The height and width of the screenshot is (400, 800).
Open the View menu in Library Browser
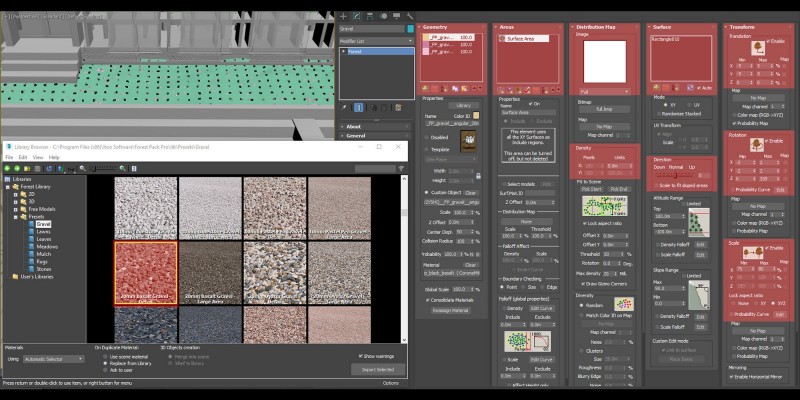point(38,157)
